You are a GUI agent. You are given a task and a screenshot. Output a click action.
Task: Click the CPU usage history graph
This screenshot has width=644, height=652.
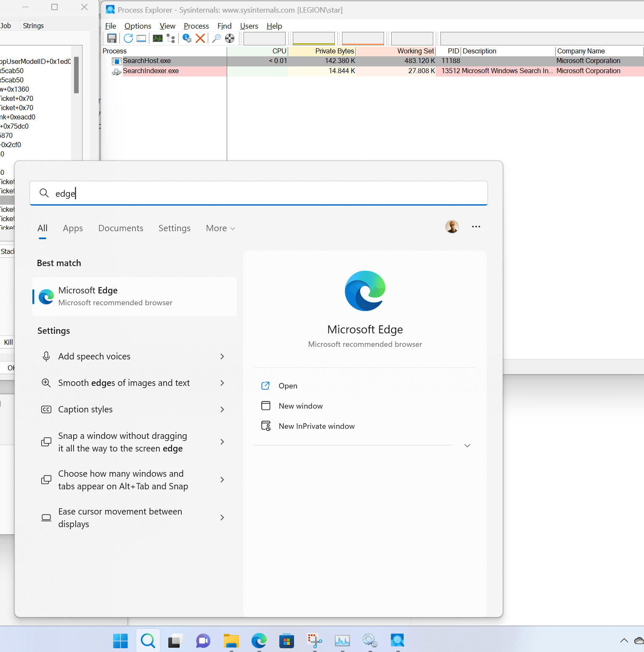[x=265, y=38]
